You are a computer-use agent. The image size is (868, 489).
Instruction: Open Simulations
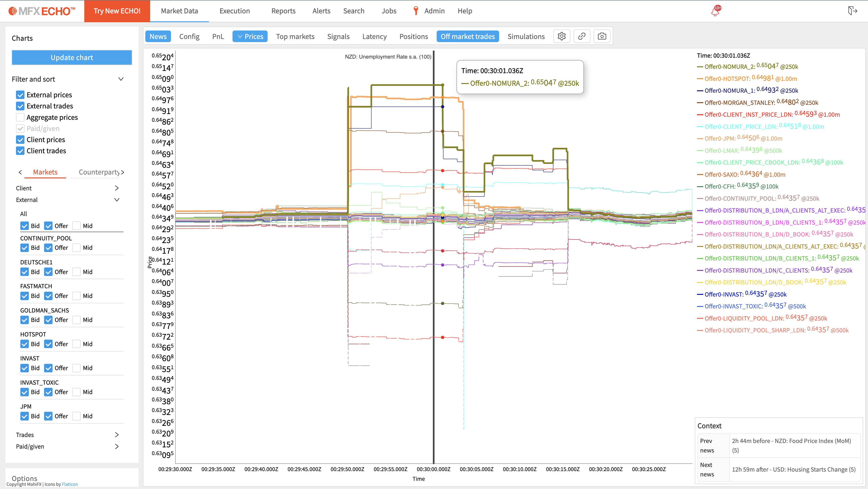(526, 36)
